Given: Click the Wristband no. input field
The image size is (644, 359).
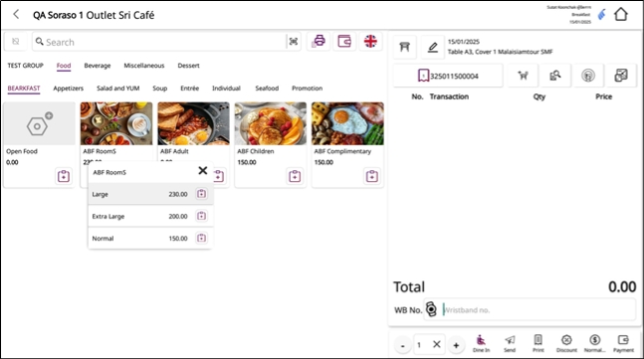Looking at the screenshot, I should [x=538, y=309].
